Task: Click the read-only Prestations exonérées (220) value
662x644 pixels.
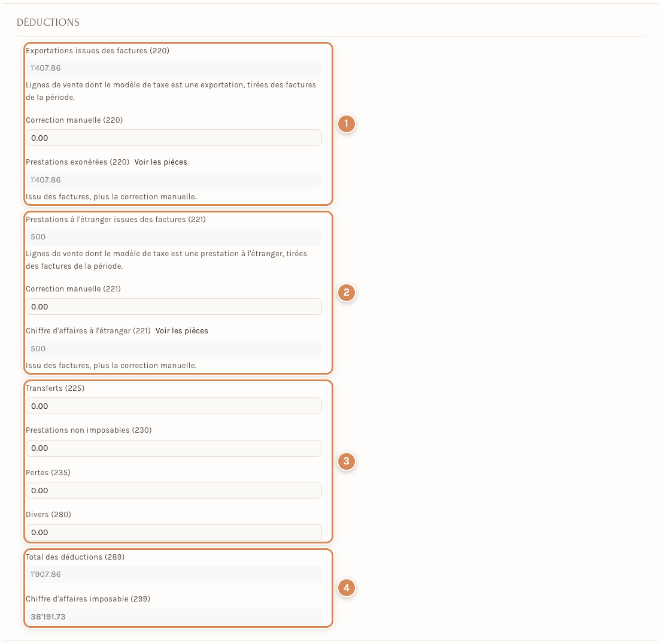Action: (174, 180)
